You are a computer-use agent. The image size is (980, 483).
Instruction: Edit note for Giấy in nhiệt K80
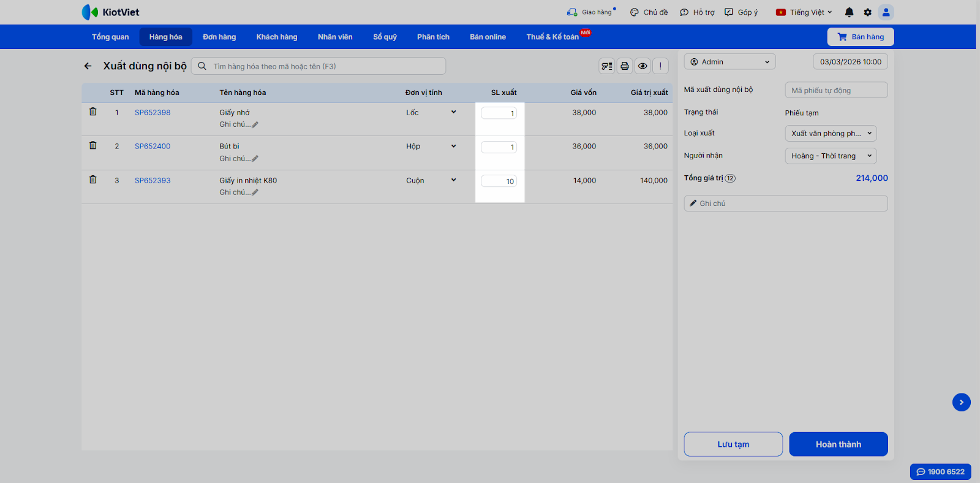[239, 192]
